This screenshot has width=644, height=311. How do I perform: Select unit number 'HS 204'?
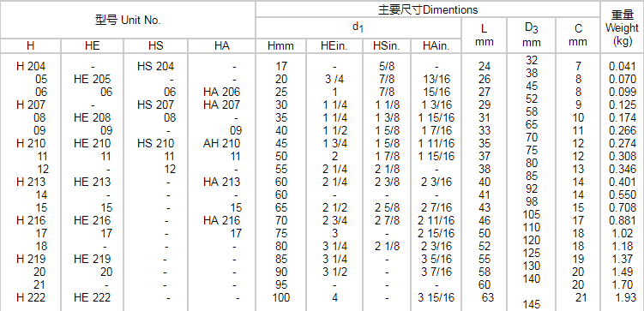[156, 66]
